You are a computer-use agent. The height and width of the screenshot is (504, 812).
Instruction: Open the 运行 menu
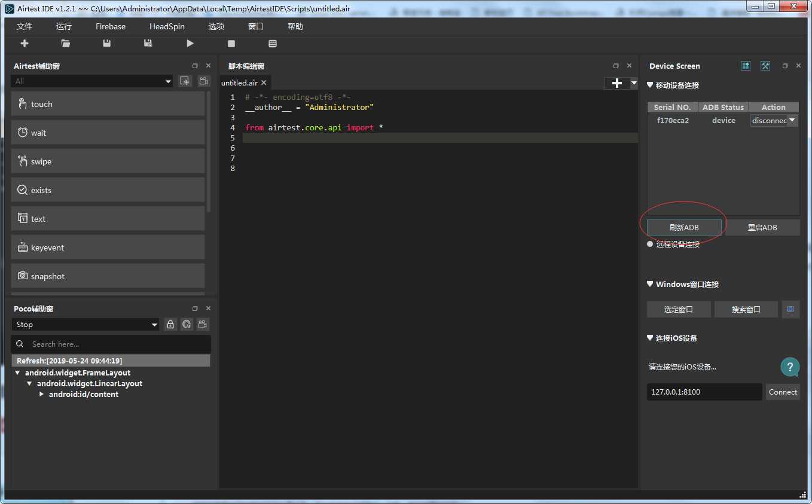point(64,26)
